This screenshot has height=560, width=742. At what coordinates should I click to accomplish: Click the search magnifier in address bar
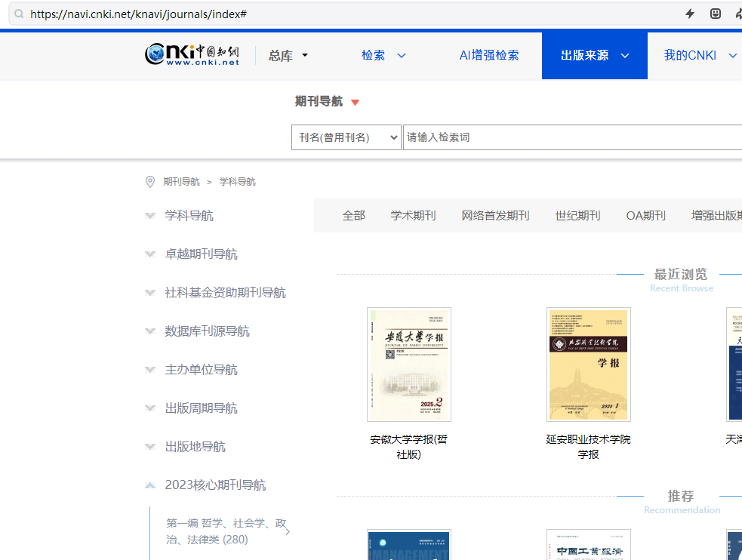click(19, 14)
